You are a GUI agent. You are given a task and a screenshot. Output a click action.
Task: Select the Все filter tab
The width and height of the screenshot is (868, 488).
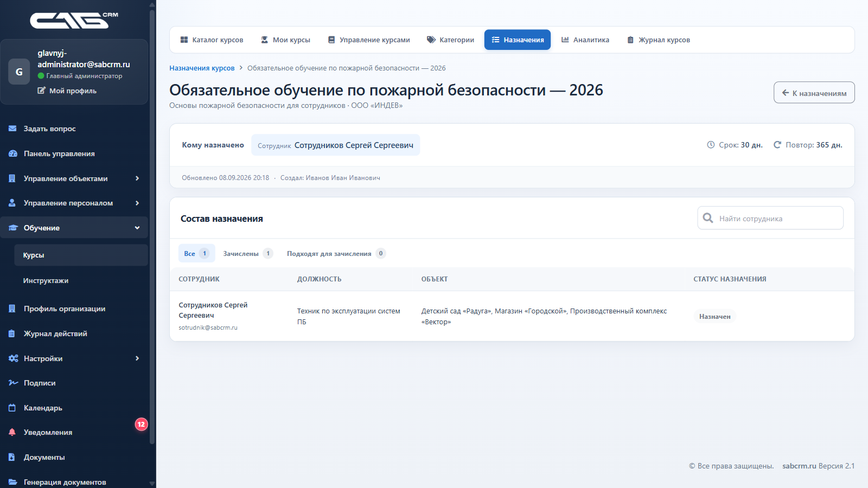pos(196,253)
